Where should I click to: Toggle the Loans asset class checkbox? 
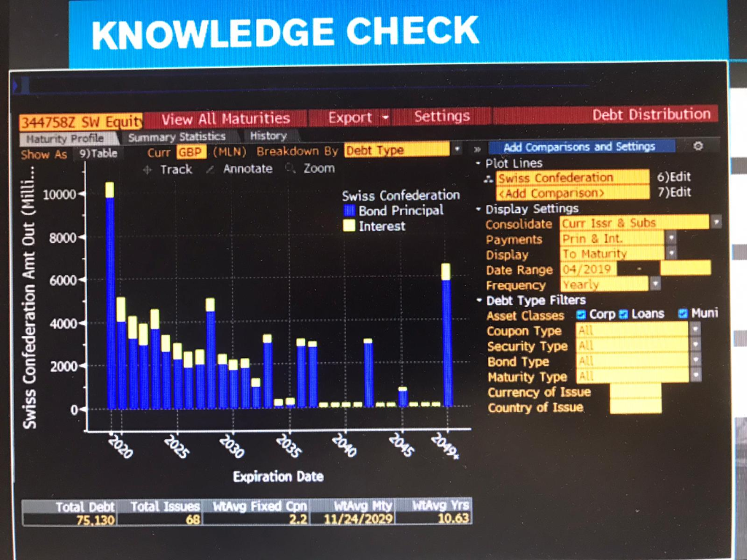623,314
